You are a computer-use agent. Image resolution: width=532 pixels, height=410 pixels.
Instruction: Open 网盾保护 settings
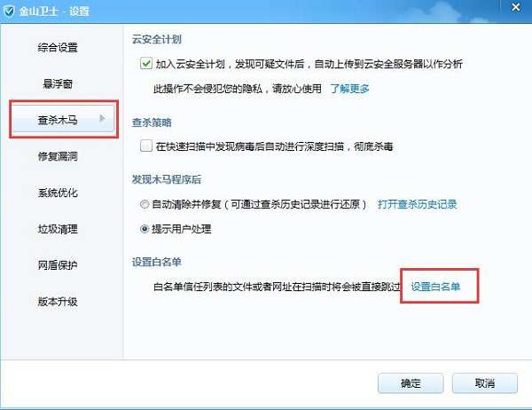[58, 265]
